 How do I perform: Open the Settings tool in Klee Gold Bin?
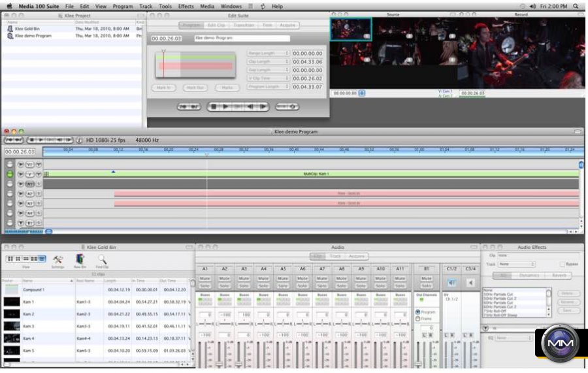click(x=57, y=260)
